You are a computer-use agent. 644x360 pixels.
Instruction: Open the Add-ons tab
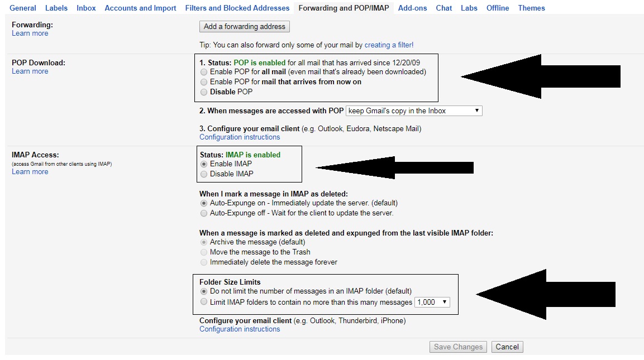412,8
